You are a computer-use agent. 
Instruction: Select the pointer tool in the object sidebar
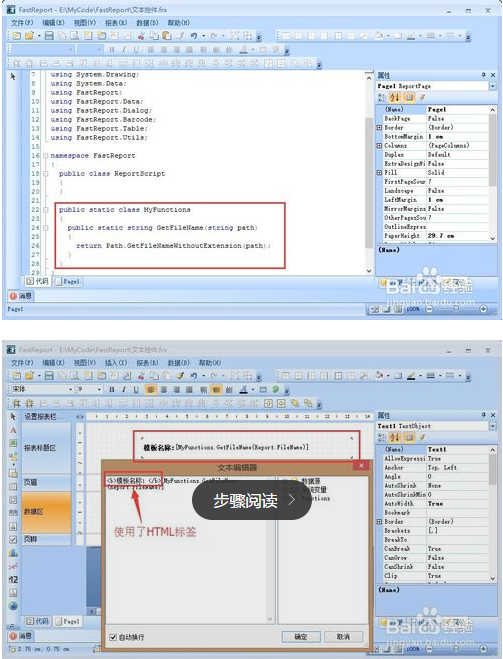[x=13, y=416]
